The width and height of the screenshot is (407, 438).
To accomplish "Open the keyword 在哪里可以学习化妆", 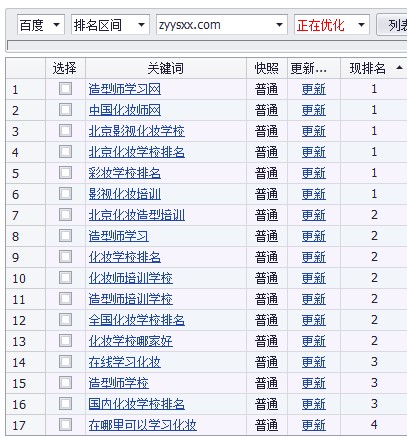I will 143,425.
